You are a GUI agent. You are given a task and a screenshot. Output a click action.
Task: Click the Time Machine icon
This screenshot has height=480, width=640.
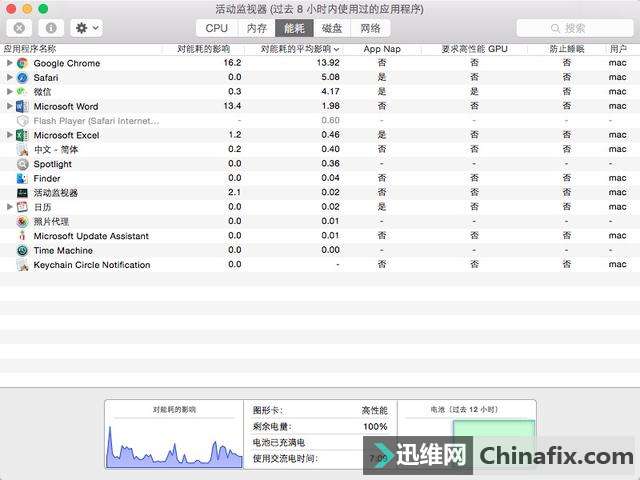coord(22,250)
